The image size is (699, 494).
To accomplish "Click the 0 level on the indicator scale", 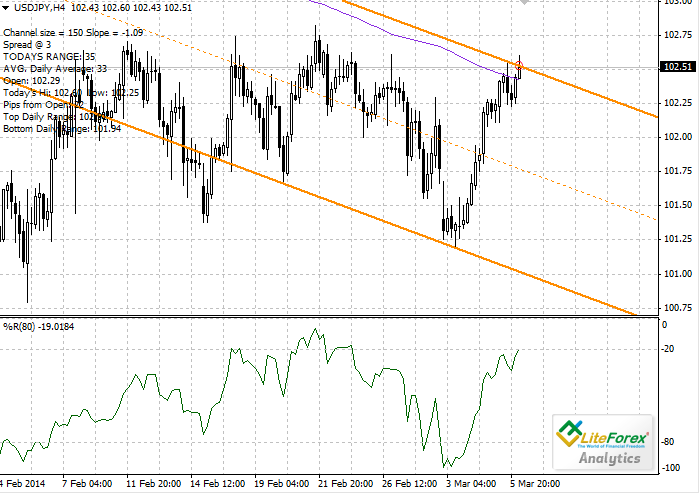I will [665, 325].
